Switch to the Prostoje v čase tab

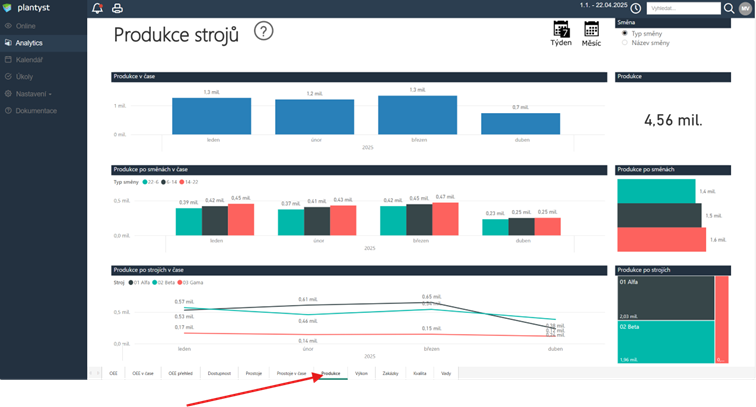click(291, 373)
